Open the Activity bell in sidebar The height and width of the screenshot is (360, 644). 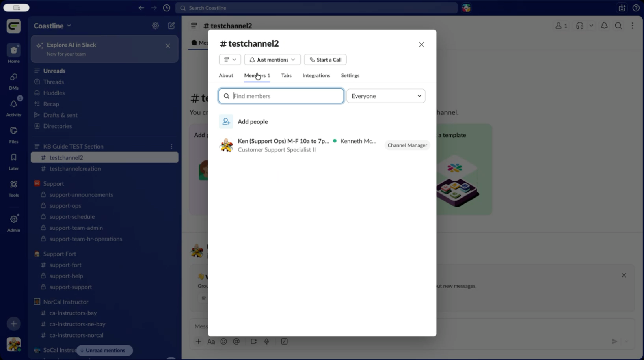pyautogui.click(x=14, y=104)
